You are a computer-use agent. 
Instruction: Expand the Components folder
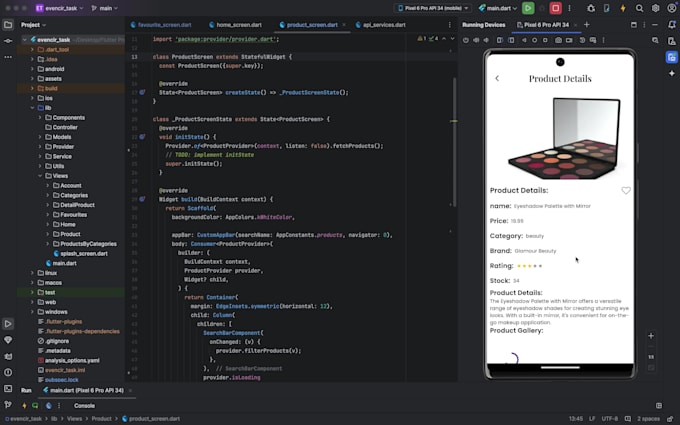(40, 118)
